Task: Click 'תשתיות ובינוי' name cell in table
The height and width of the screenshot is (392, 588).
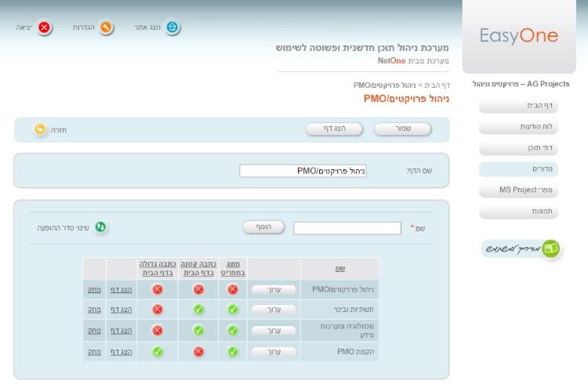Action: (x=354, y=310)
